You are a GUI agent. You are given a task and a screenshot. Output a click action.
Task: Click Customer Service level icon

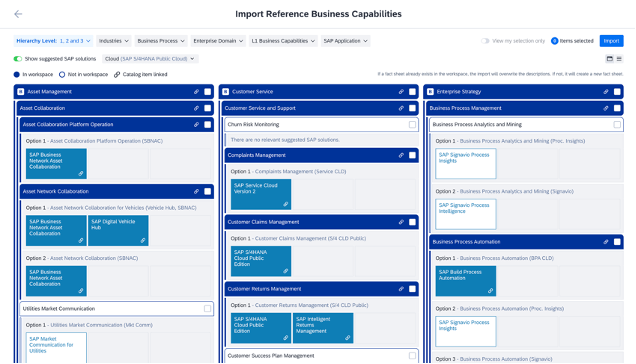tap(226, 92)
